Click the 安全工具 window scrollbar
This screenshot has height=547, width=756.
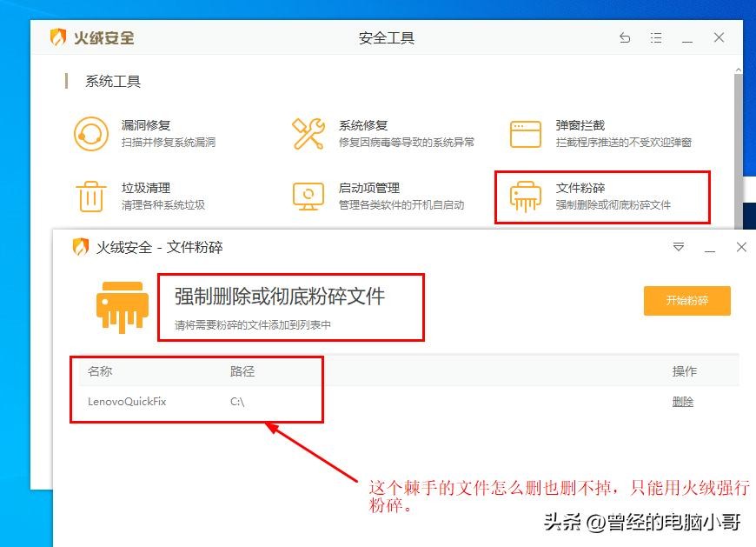738,148
